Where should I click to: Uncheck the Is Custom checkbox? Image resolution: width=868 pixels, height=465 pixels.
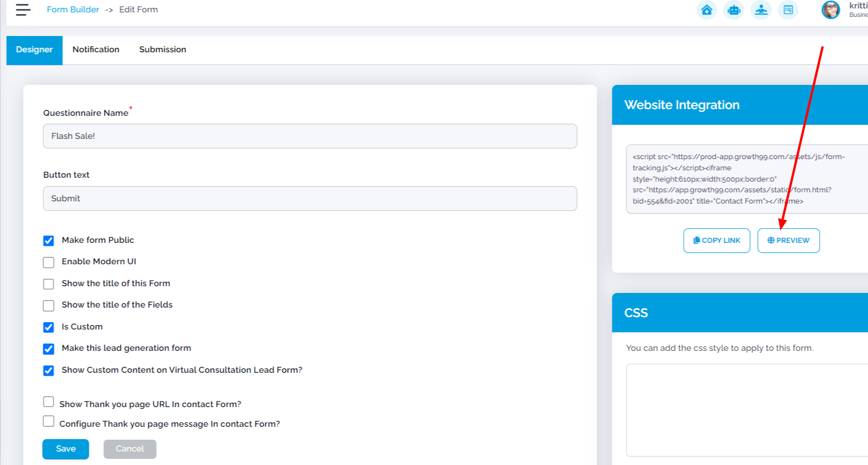tap(49, 327)
